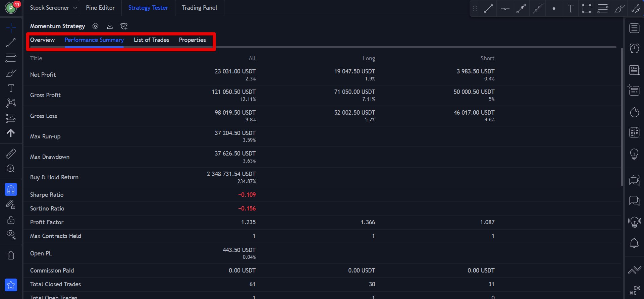Select the crosshair cursor tool

coord(11,28)
